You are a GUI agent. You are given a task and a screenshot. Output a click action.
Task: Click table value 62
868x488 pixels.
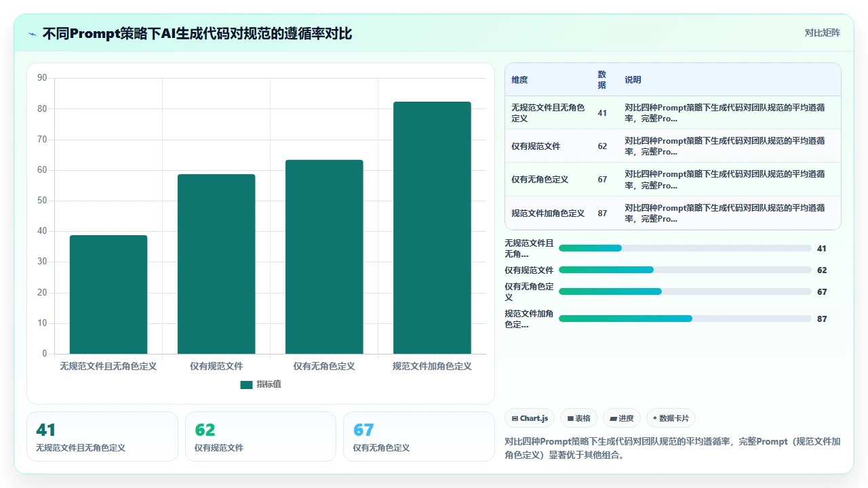602,146
